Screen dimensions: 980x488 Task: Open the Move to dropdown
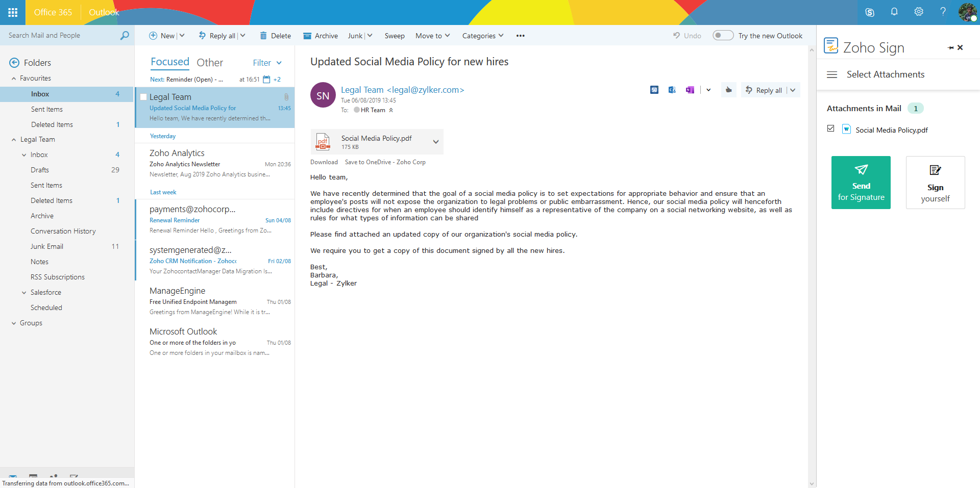tap(433, 36)
